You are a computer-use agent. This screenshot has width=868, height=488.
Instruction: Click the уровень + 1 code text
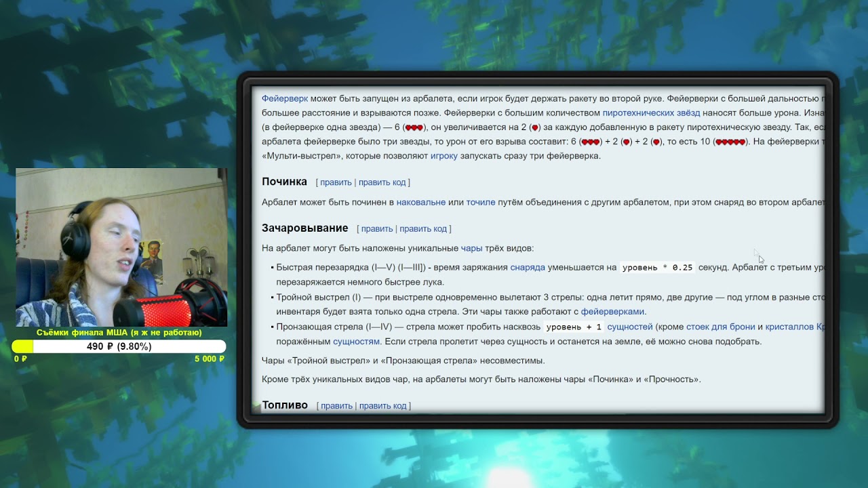574,327
